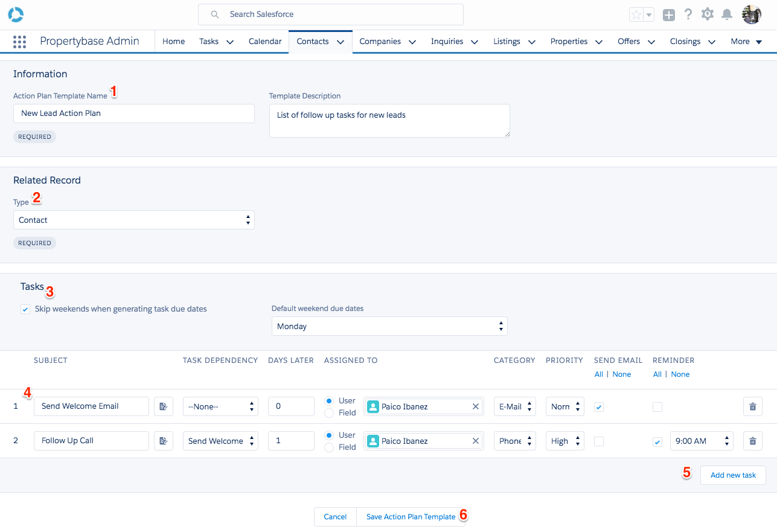Click Save Action Plan Template
The height and width of the screenshot is (532, 777).
click(411, 517)
